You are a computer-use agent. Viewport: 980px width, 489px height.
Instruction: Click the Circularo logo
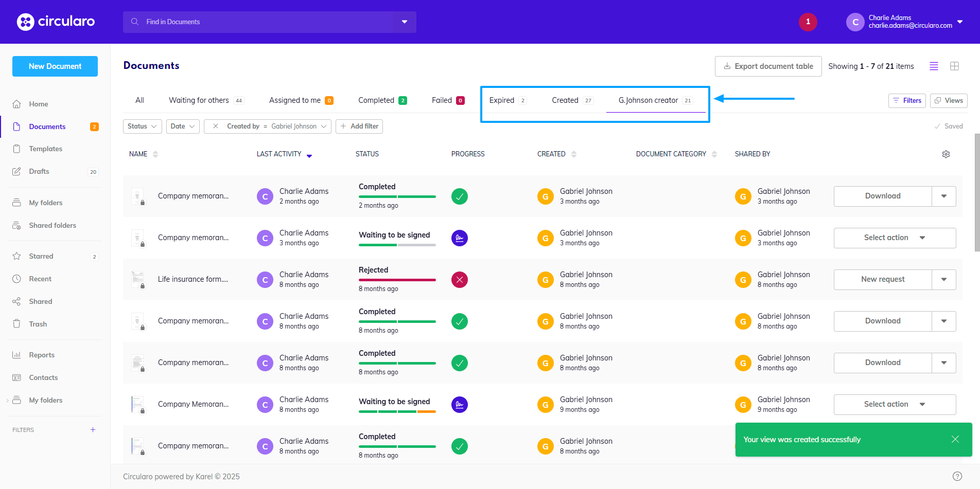tap(56, 22)
